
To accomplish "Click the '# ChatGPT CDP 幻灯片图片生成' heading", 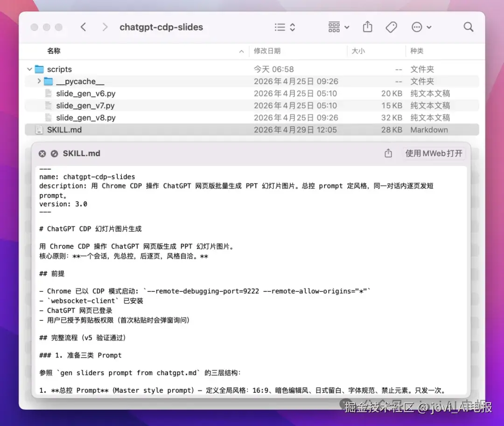I will (91, 229).
